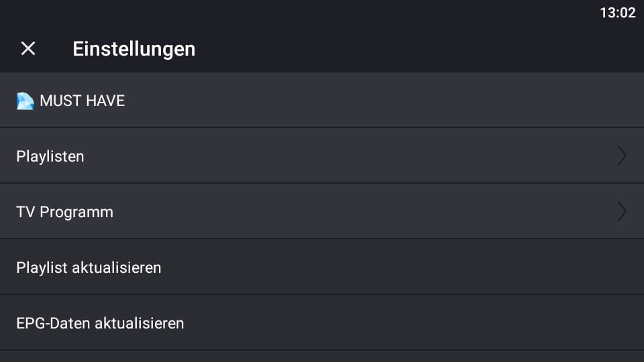Image resolution: width=644 pixels, height=362 pixels.
Task: Select the Playlisten label text
Action: (50, 156)
